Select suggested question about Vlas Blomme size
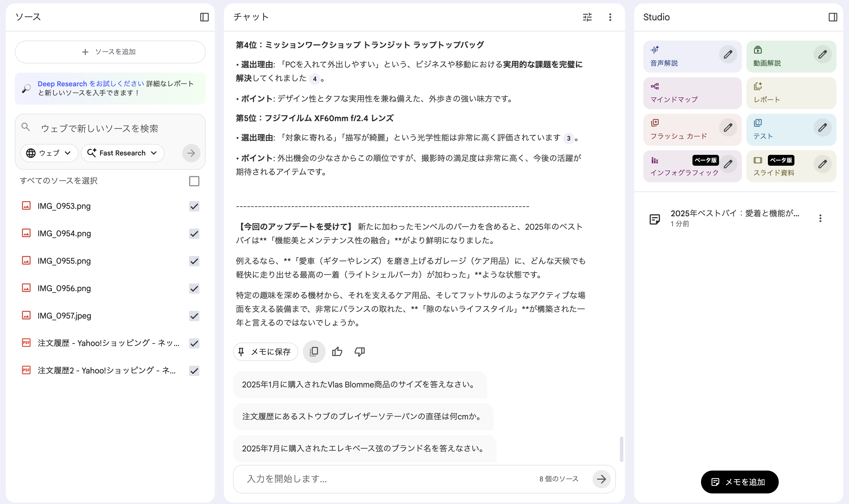 pyautogui.click(x=359, y=385)
